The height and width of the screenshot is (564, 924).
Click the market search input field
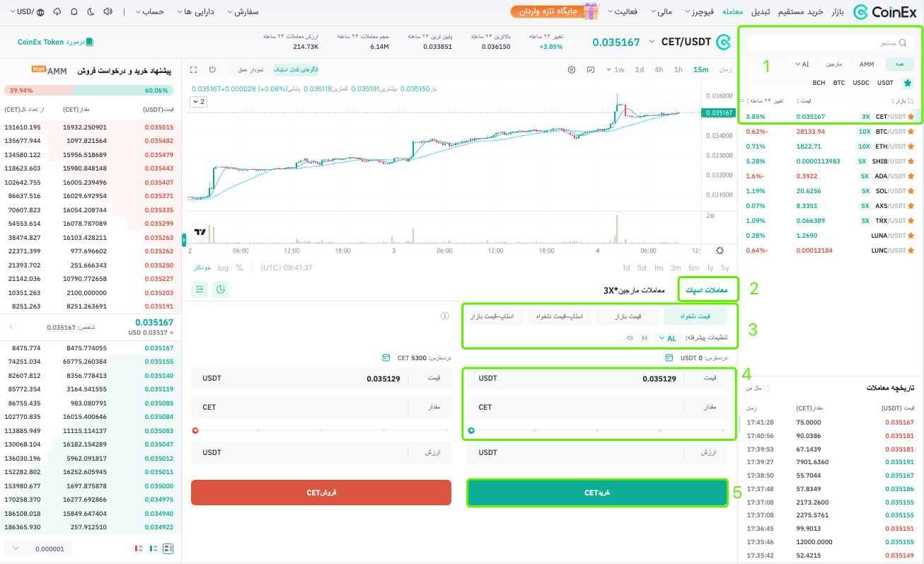(x=830, y=42)
